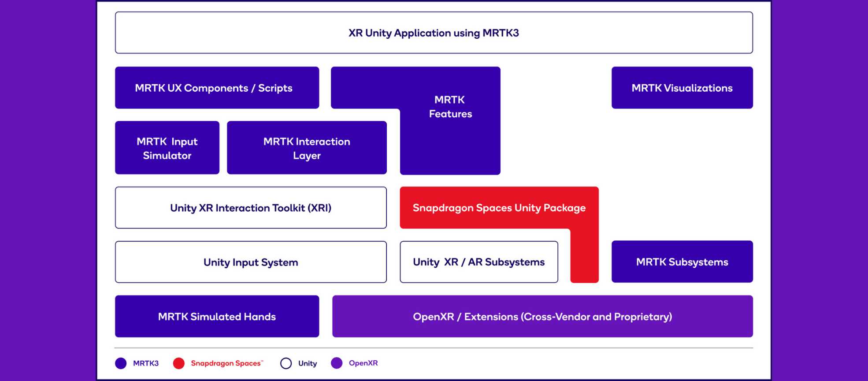Click the Snapdragon Spaces legend label

click(x=227, y=363)
